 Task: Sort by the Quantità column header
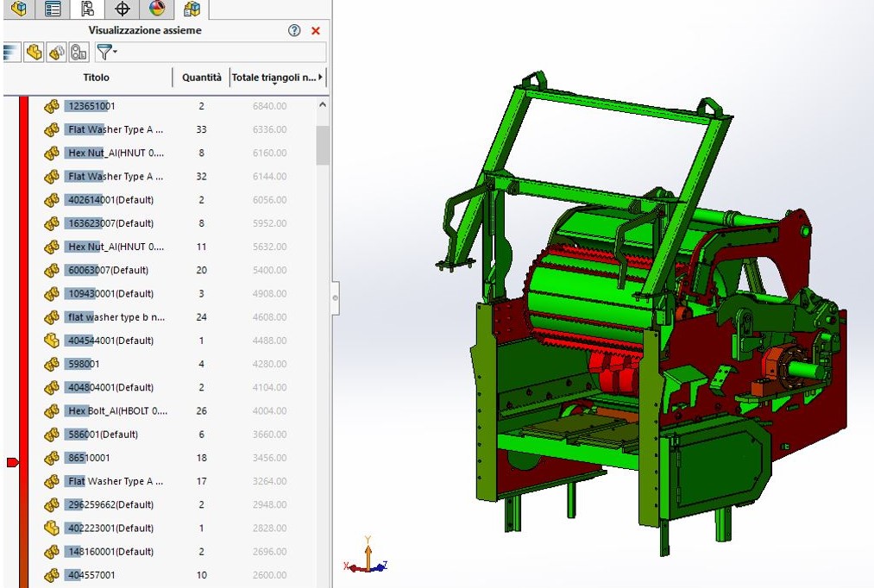[x=201, y=78]
